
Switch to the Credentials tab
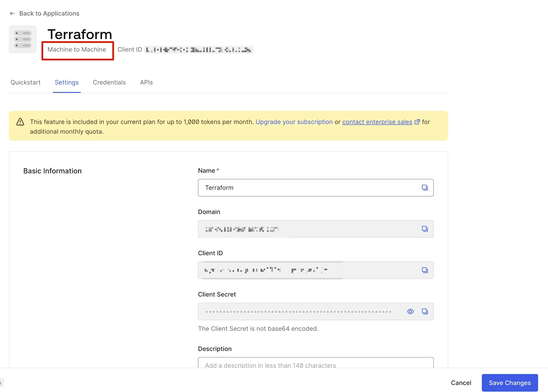109,82
